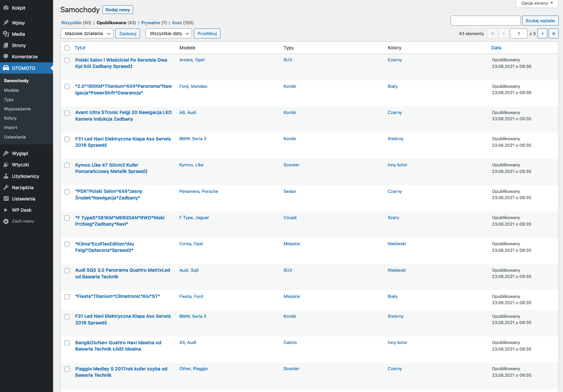Open the Masowe działania dropdown

87,33
